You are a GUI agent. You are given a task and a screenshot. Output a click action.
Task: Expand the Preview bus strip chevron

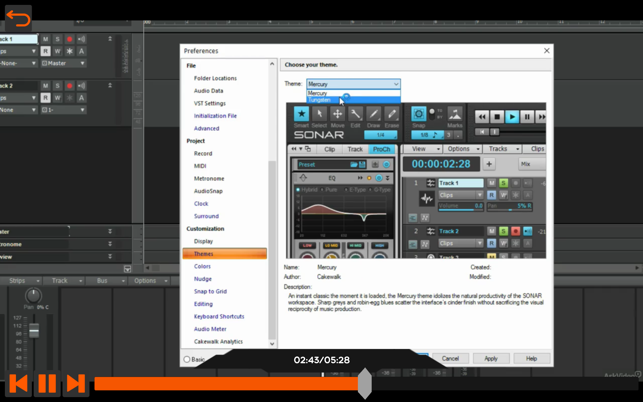tap(110, 256)
